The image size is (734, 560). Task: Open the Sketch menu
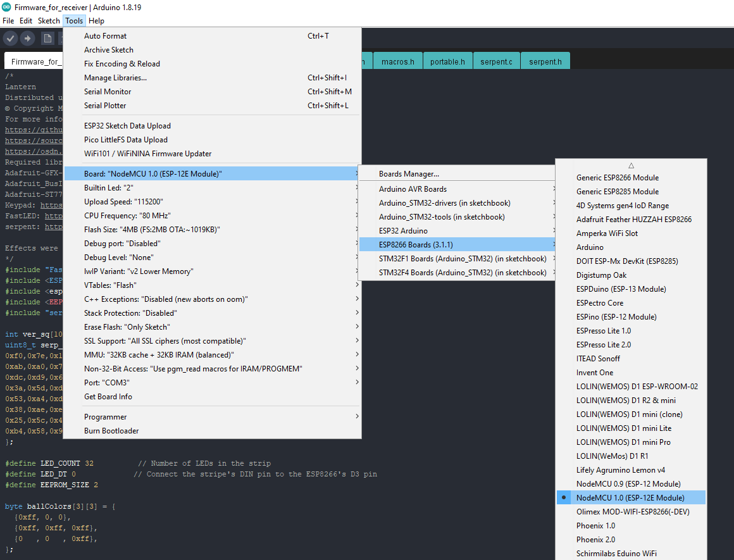click(x=49, y=21)
